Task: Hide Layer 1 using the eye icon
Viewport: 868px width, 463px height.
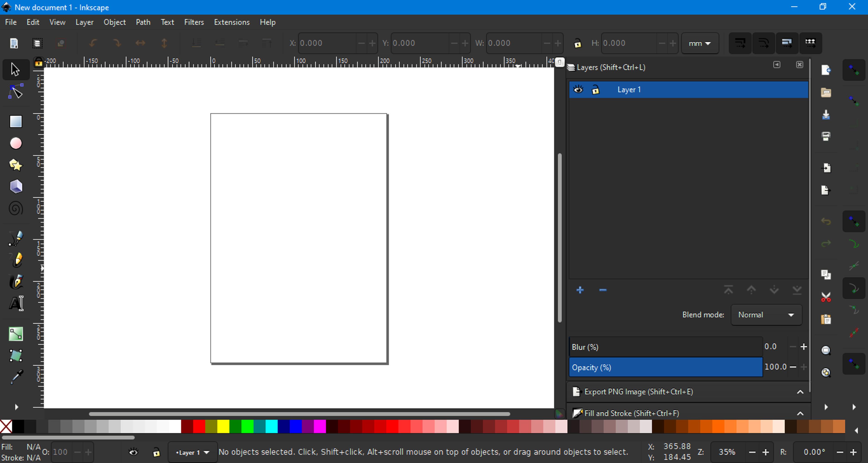Action: pyautogui.click(x=578, y=90)
